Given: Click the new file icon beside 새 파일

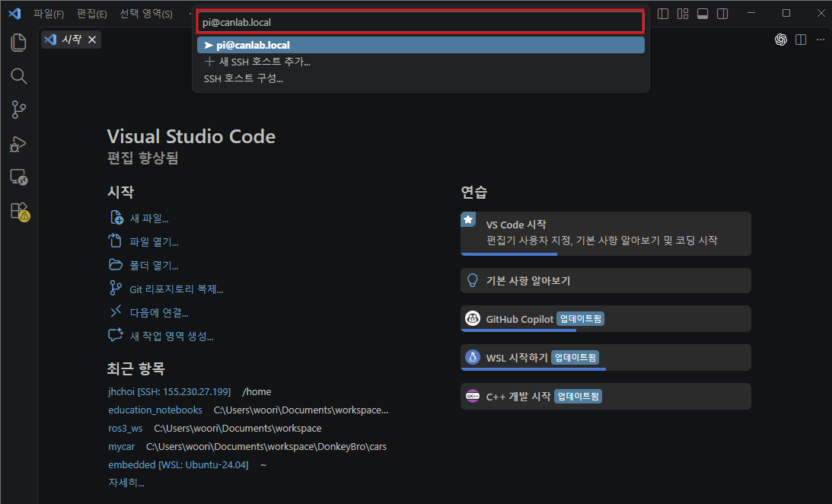Looking at the screenshot, I should [116, 218].
